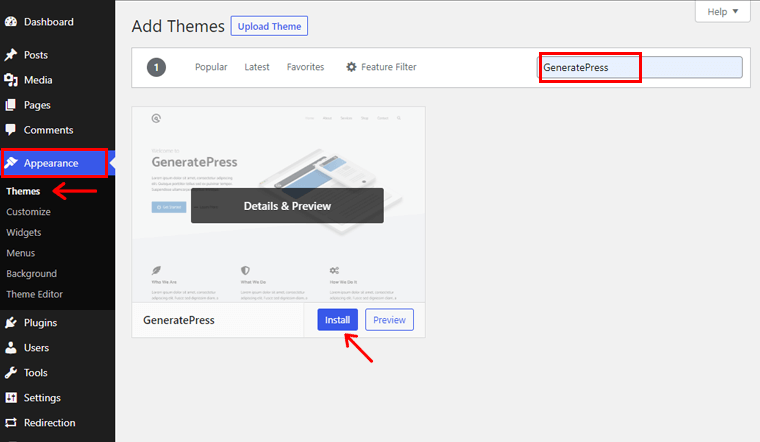Focus the theme search field

click(x=641, y=68)
